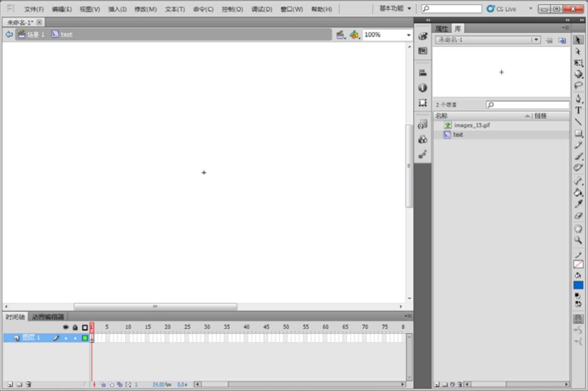Switch to the 属性 tab
This screenshot has width=588, height=391.
pyautogui.click(x=442, y=29)
